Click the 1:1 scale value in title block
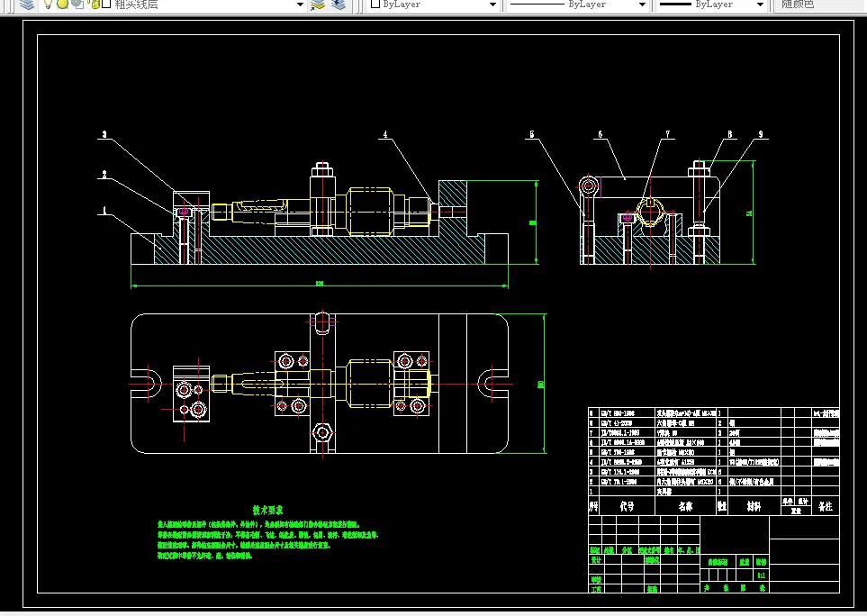 pyautogui.click(x=762, y=575)
